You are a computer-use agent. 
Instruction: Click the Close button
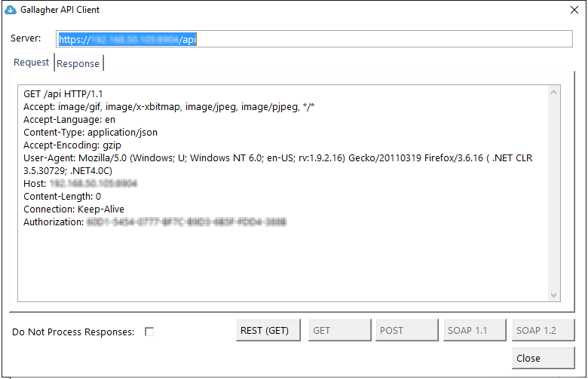click(544, 358)
